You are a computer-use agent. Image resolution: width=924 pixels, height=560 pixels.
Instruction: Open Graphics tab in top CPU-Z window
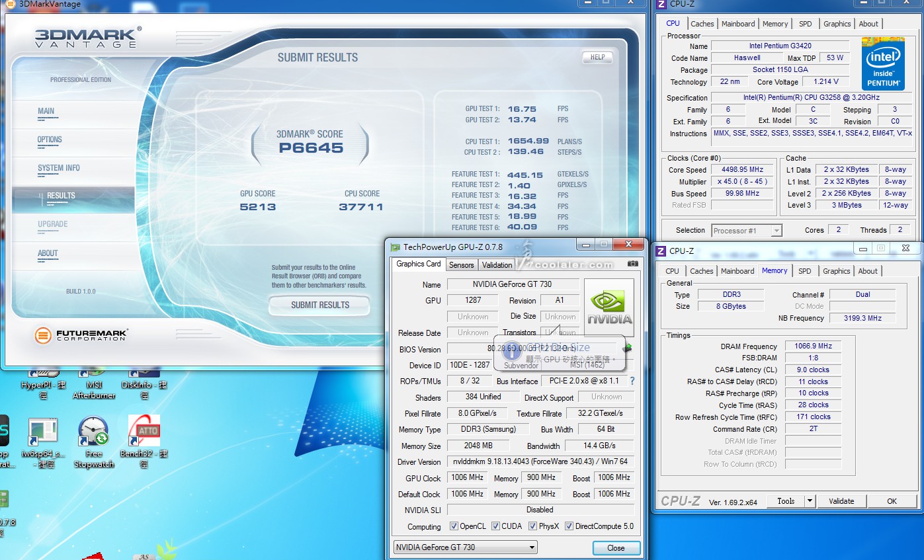point(837,24)
